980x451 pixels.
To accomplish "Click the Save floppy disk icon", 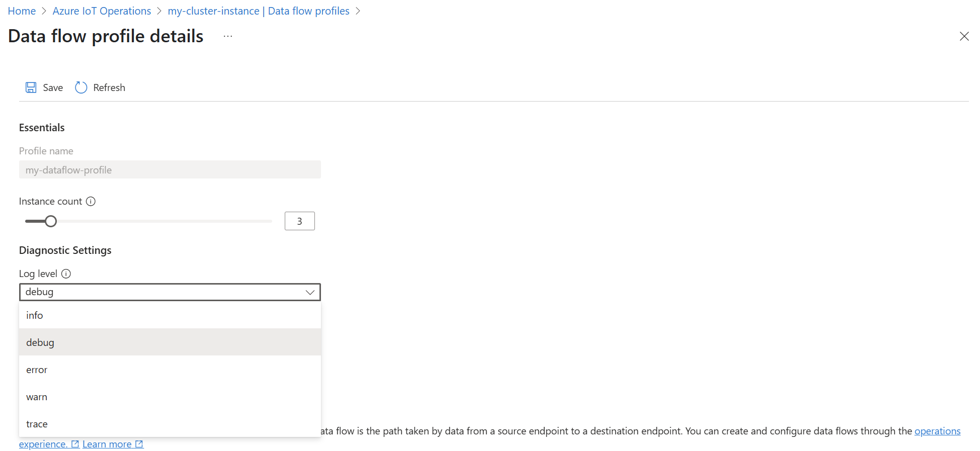I will pyautogui.click(x=31, y=87).
